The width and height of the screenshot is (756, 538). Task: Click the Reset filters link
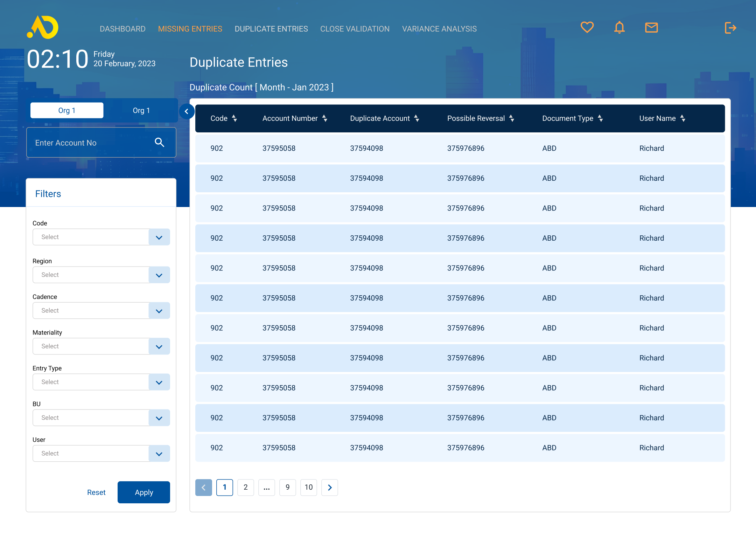96,492
